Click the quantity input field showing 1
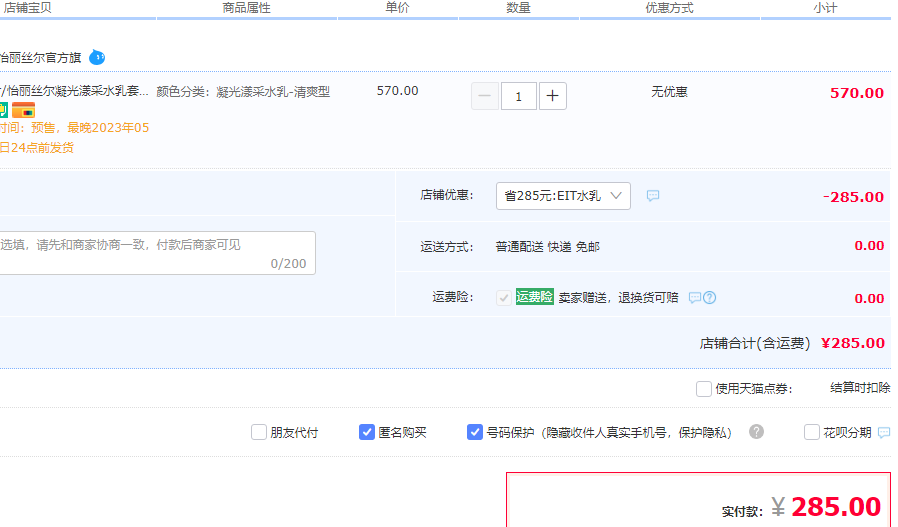Screen dimensions: 898x527 pos(519,96)
